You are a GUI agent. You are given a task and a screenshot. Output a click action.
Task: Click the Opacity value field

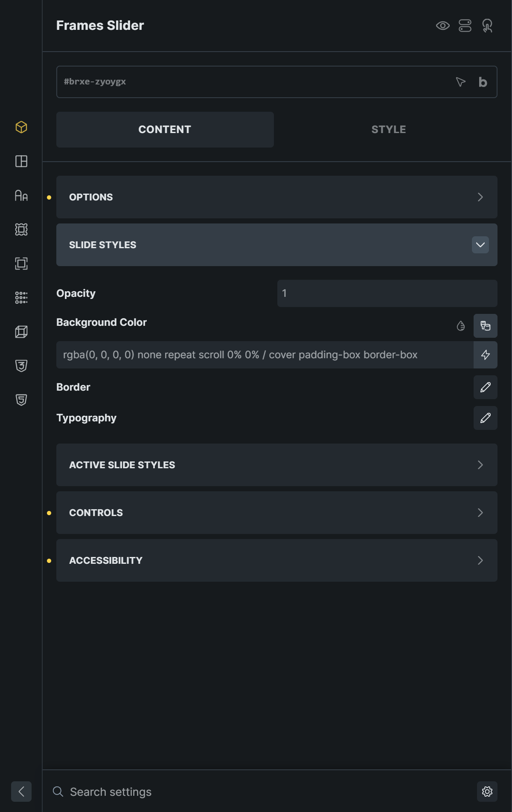[387, 293]
